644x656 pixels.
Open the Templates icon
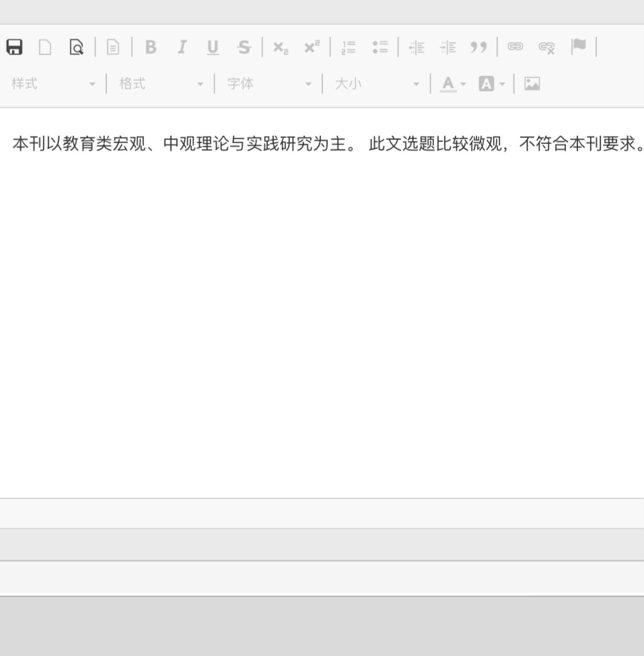point(113,47)
